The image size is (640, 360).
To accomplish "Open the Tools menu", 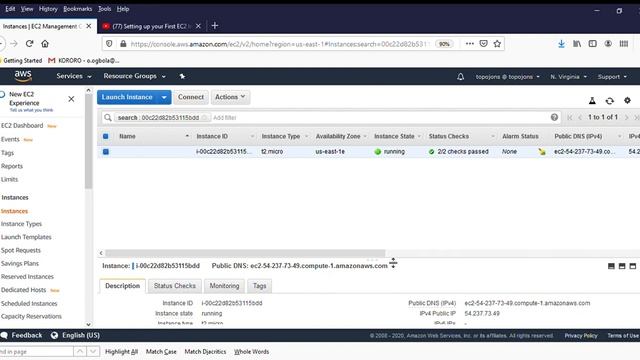I will [x=104, y=9].
